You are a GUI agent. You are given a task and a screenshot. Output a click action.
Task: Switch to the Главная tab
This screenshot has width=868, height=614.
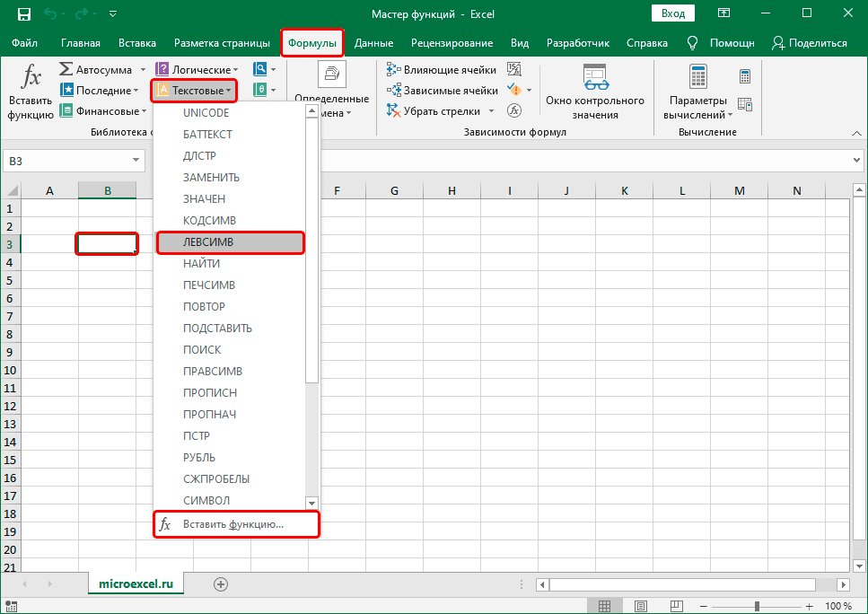80,42
